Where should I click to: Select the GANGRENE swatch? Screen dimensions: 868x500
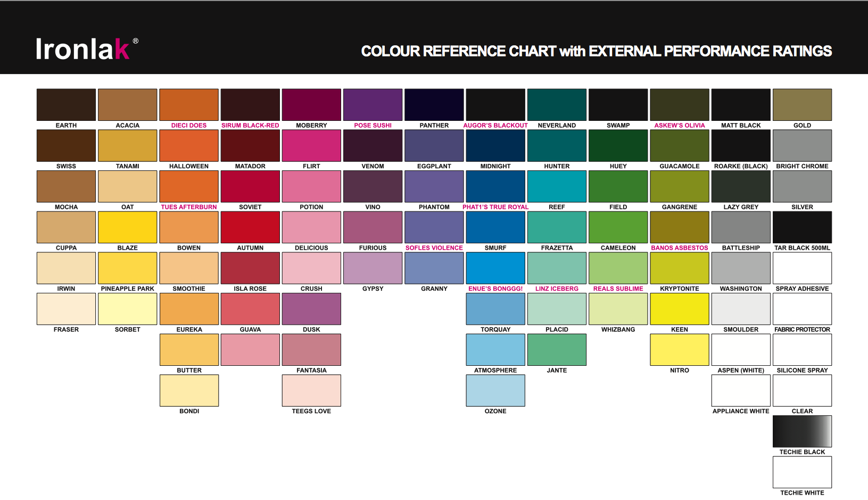pyautogui.click(x=680, y=186)
